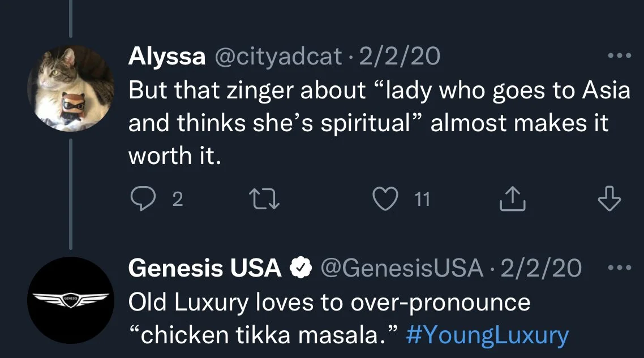
Task: Open more options for Alyssa's tweet
Action: pyautogui.click(x=619, y=56)
